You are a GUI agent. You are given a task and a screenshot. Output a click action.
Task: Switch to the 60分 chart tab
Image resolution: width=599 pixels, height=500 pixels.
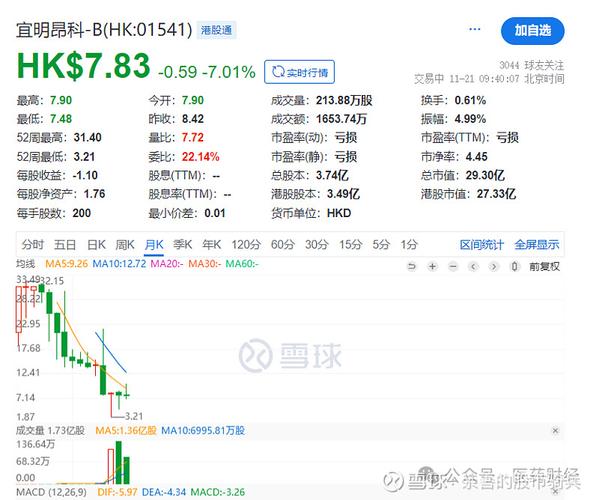(283, 244)
